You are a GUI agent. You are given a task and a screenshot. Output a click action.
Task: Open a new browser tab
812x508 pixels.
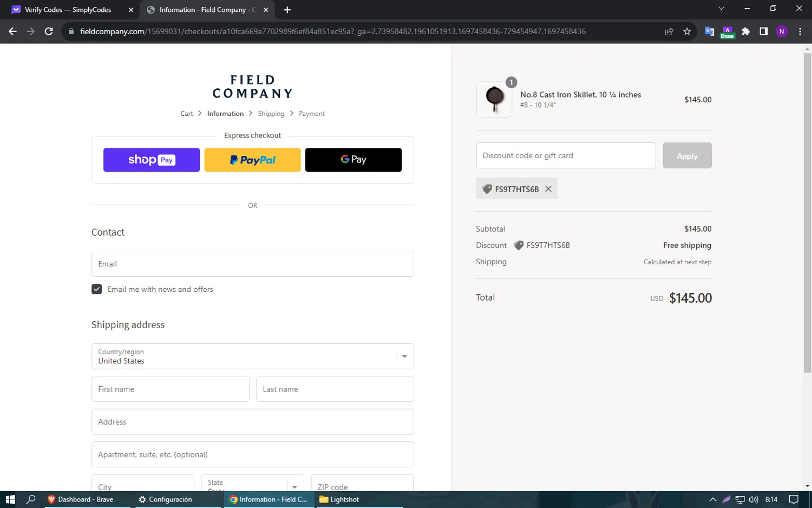click(x=287, y=10)
